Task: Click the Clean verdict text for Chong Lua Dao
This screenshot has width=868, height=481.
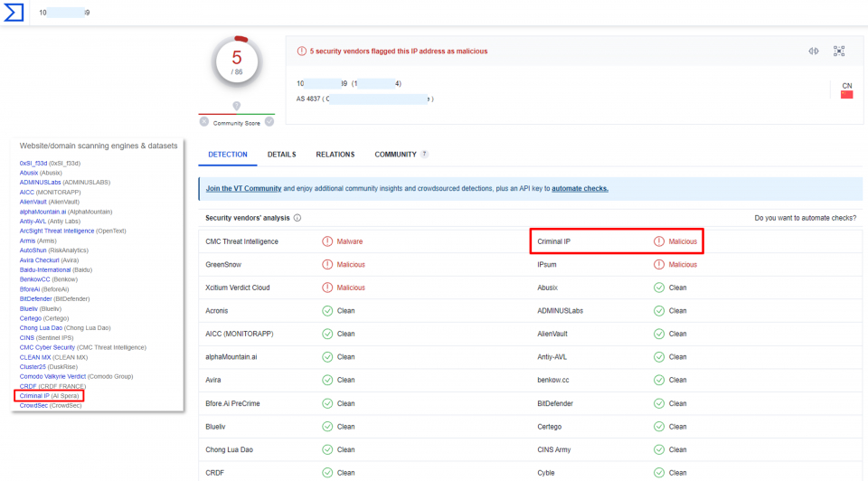Action: point(346,450)
